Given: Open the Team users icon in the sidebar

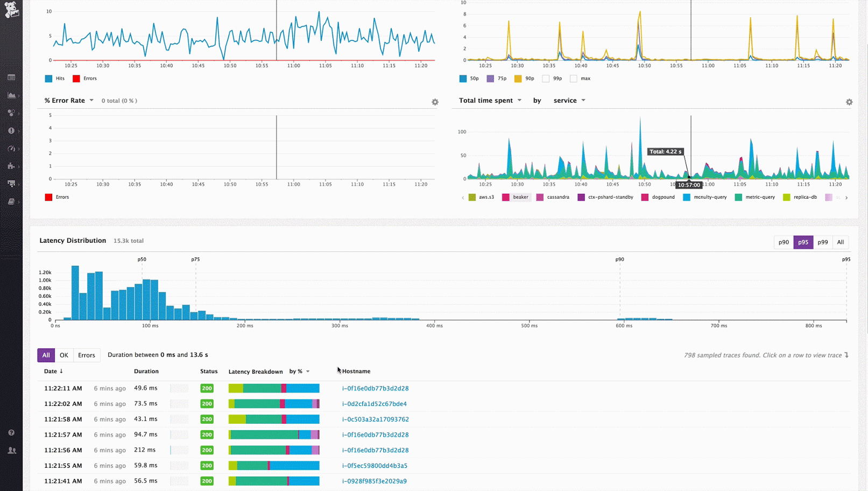Looking at the screenshot, I should 11,451.
